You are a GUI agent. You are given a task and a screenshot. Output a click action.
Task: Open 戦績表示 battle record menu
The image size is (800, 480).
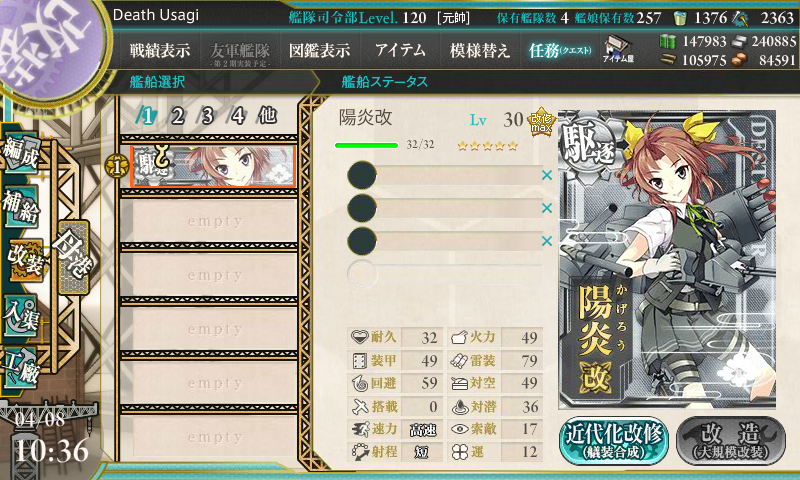pyautogui.click(x=160, y=50)
